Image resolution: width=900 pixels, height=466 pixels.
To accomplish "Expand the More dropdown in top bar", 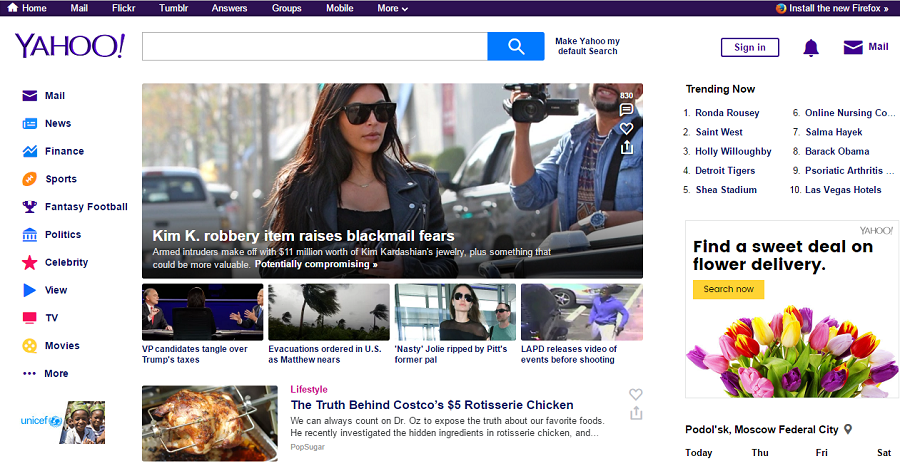I will 392,8.
